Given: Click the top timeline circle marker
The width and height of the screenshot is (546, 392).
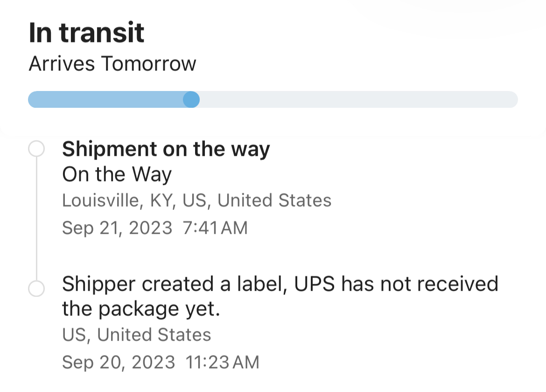Looking at the screenshot, I should click(36, 149).
